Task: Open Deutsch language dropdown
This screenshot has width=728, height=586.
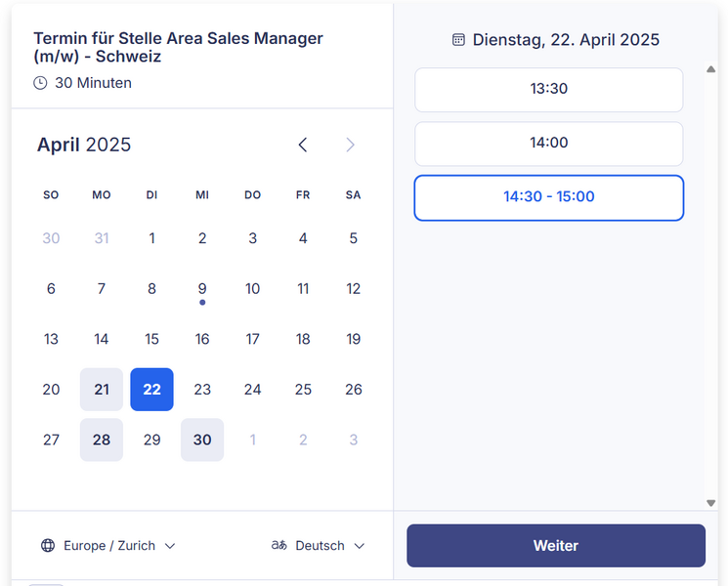Action: [319, 546]
